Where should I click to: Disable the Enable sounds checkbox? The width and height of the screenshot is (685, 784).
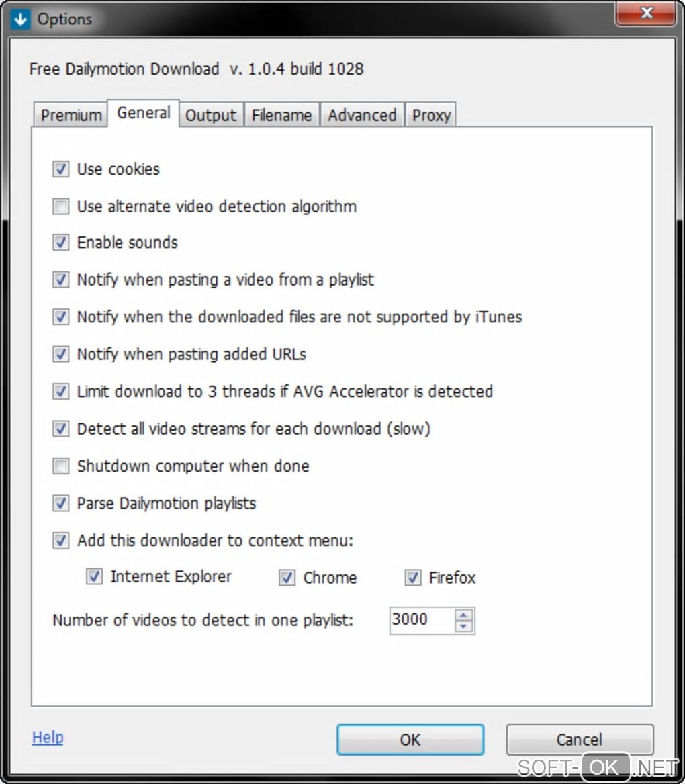61,243
